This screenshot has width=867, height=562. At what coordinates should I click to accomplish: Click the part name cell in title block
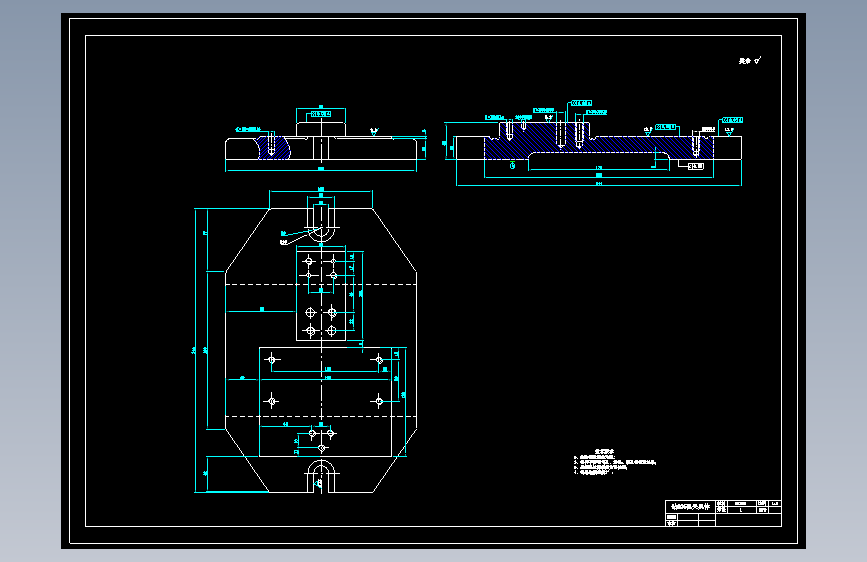(x=690, y=507)
